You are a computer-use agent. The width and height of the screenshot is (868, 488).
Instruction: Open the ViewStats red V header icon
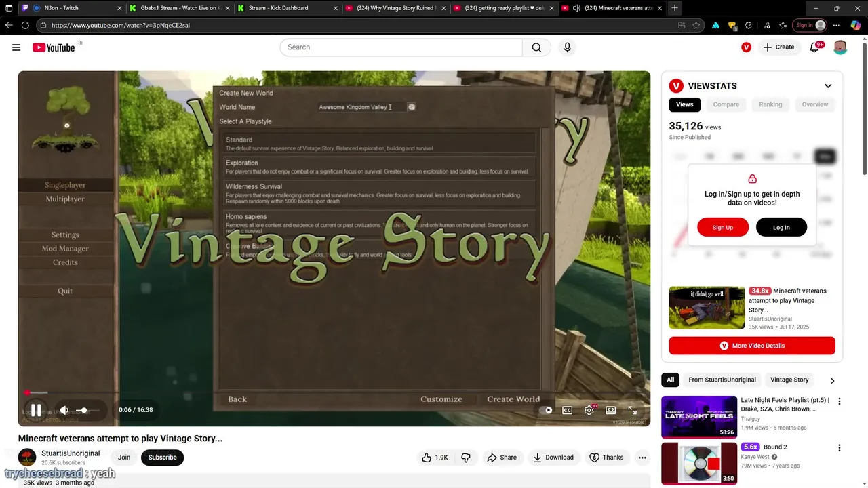pyautogui.click(x=746, y=47)
